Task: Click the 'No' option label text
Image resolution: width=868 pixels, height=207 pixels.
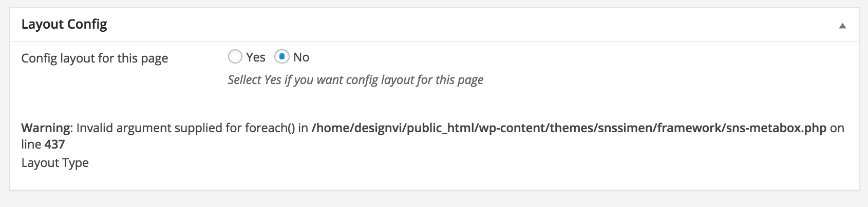Action: tap(301, 57)
